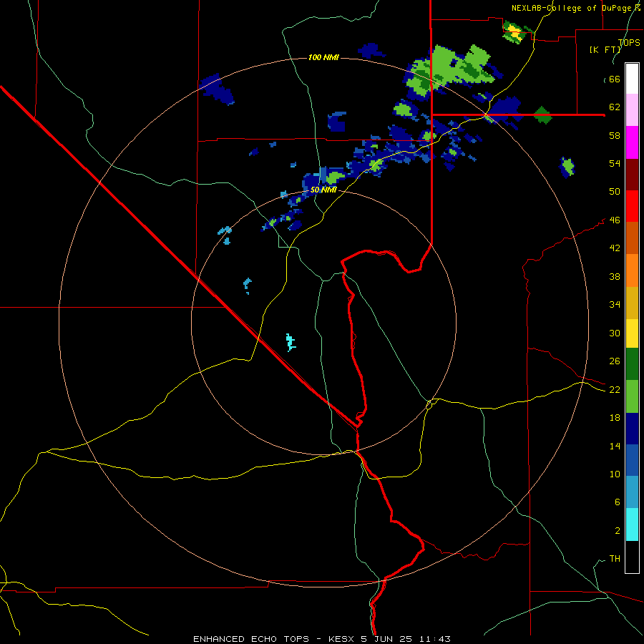The image size is (644, 644).
Task: Click the TOPS legend title
Action: pyautogui.click(x=629, y=42)
